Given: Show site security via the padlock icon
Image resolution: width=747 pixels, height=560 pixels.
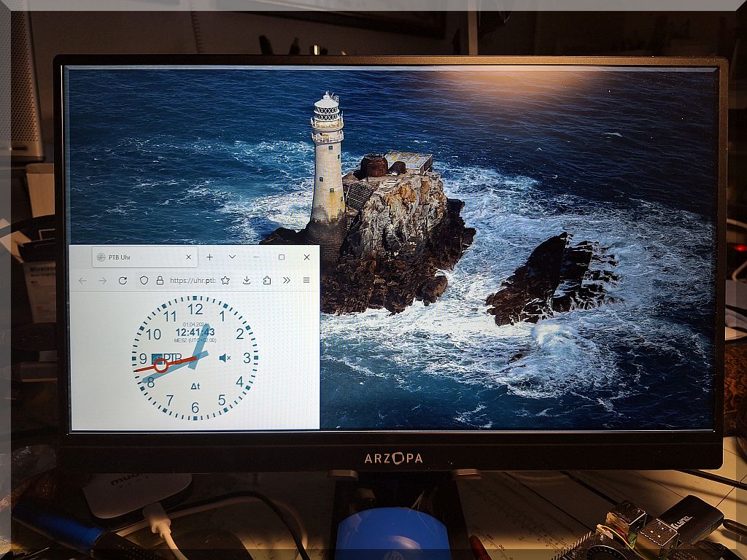Looking at the screenshot, I should [160, 281].
